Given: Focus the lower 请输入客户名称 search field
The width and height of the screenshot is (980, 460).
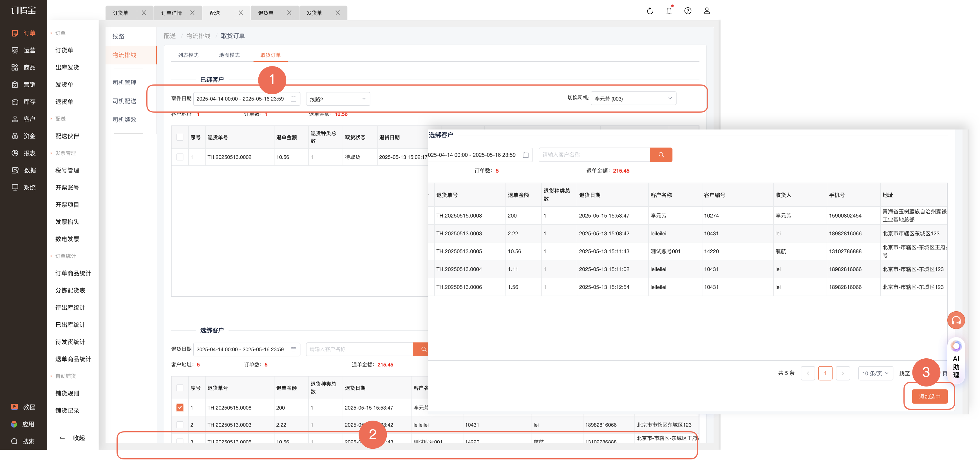Looking at the screenshot, I should tap(359, 349).
